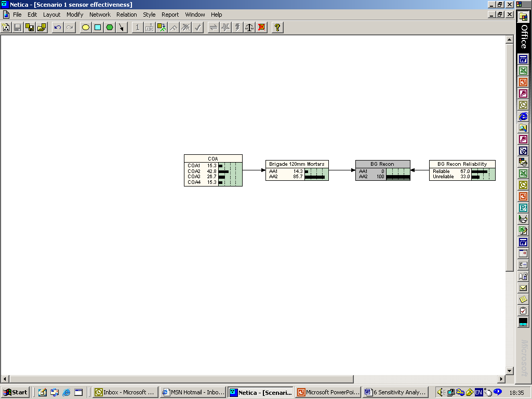Screen dimensions: 532x399
Task: Click the star-shaped toolbar icon
Action: (225, 28)
